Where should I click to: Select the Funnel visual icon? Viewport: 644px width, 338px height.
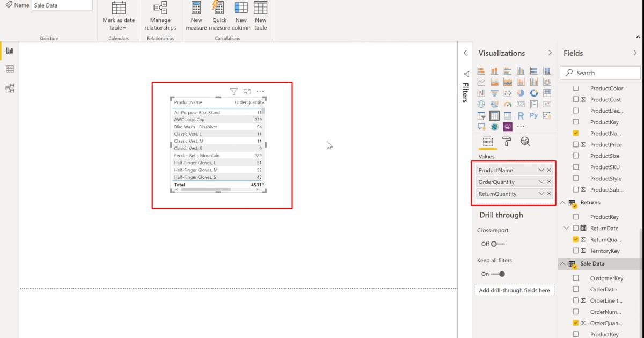point(495,93)
